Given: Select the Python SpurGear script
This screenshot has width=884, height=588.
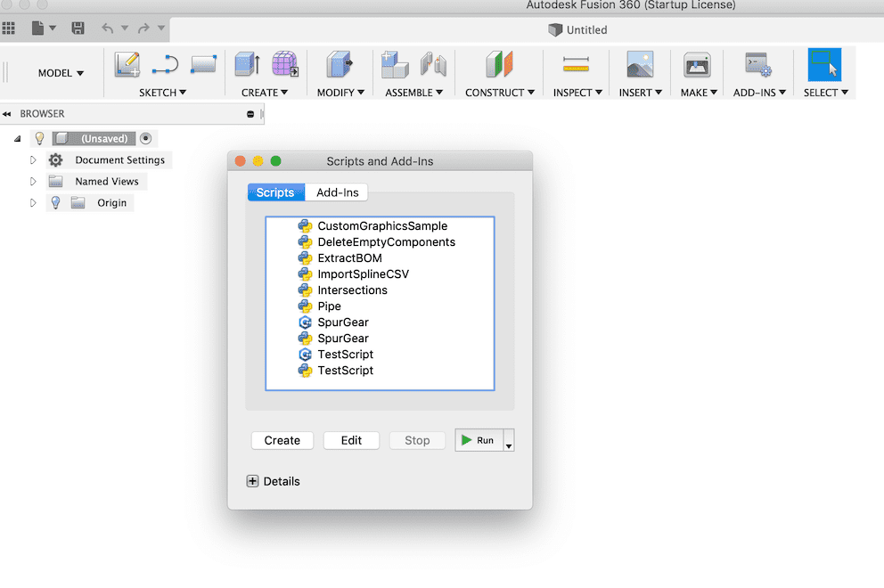Looking at the screenshot, I should (x=379, y=339).
